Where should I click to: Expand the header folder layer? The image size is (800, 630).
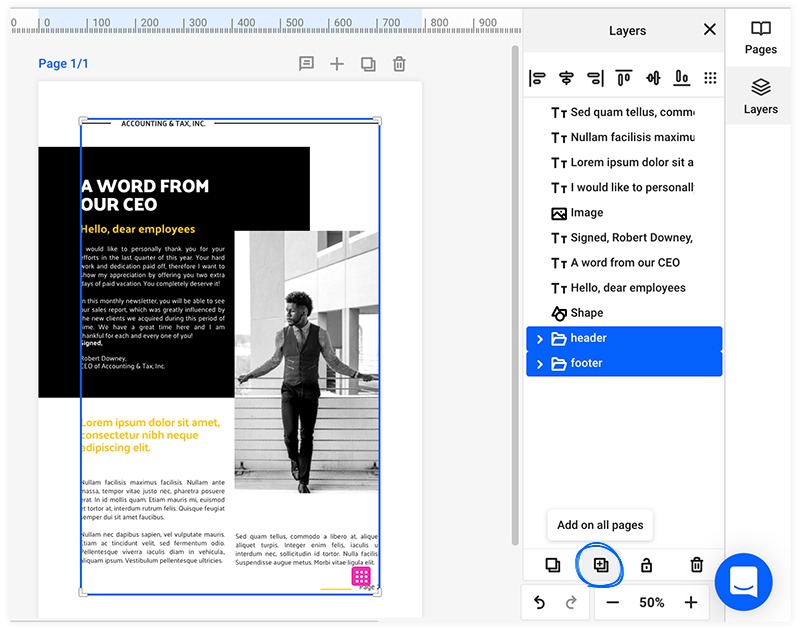pyautogui.click(x=540, y=339)
